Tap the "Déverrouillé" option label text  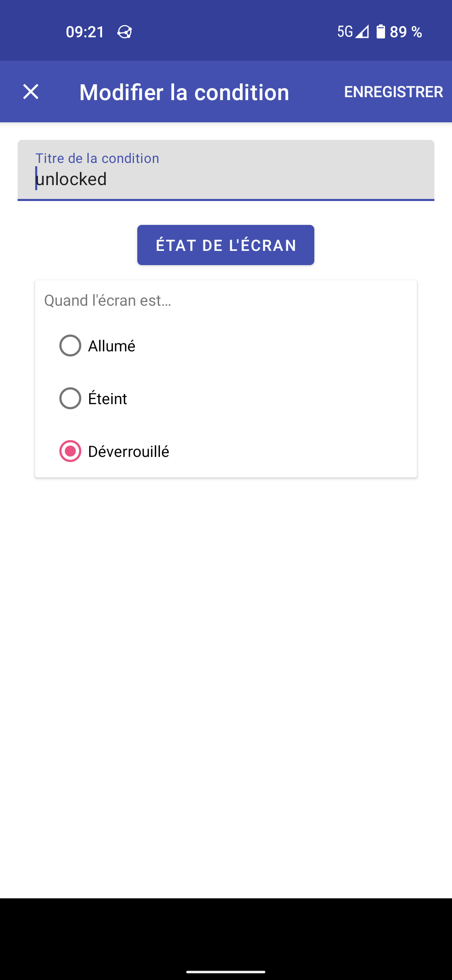(128, 451)
